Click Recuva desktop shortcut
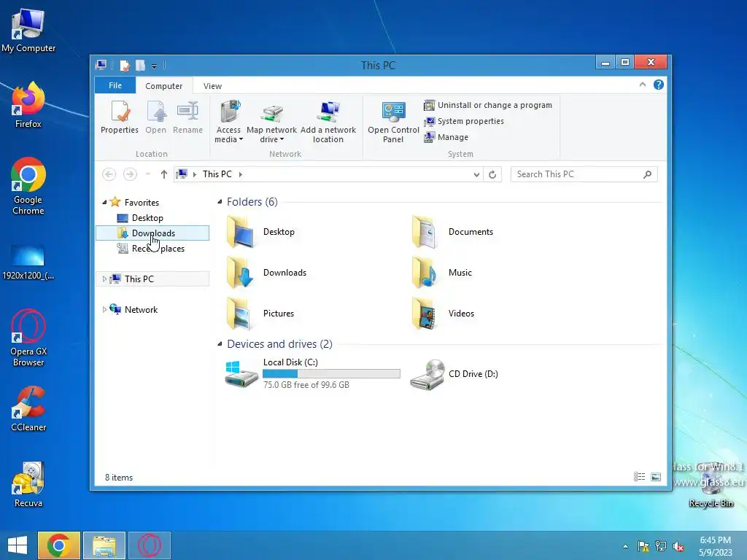Image resolution: width=747 pixels, height=560 pixels. [x=28, y=484]
